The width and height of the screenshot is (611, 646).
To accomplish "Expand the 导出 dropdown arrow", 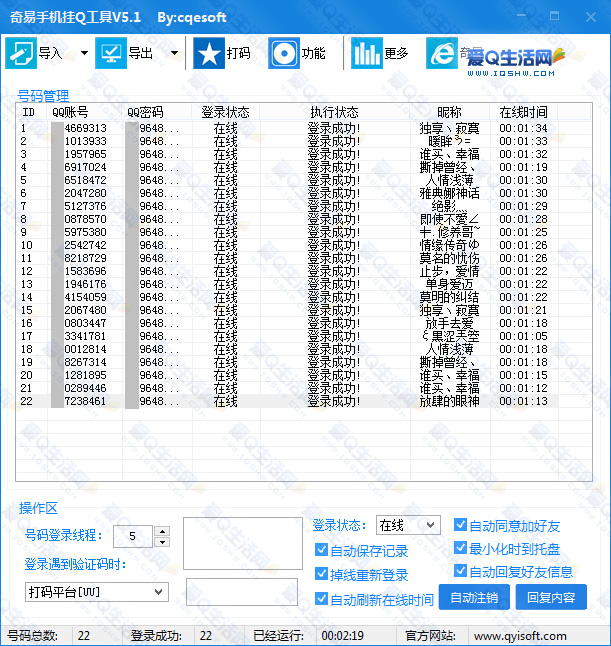I will [174, 53].
